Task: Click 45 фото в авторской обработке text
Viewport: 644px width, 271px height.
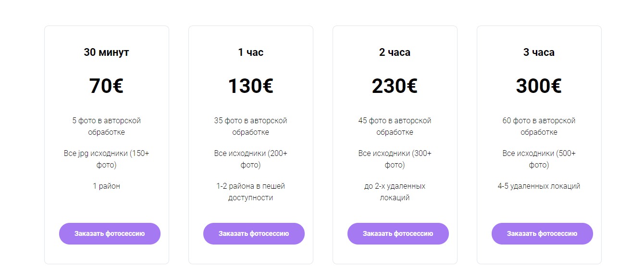Action: [395, 126]
